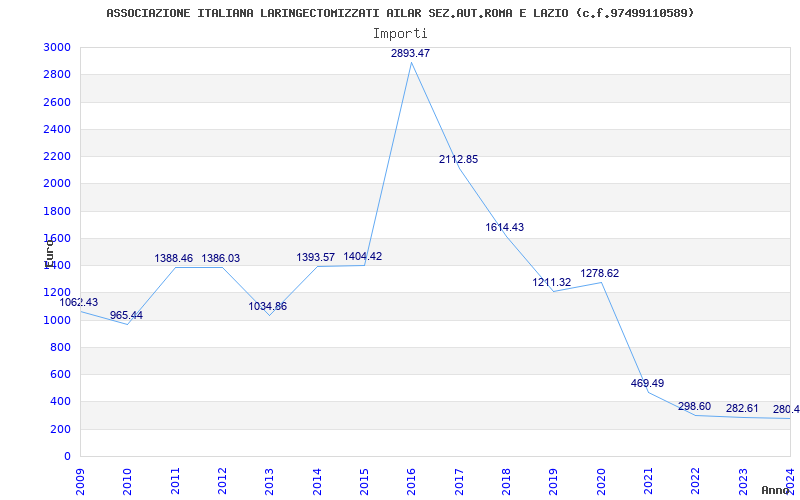Screen dimensions: 800x500
Task: Click the Importi subtitle
Action: [x=400, y=34]
